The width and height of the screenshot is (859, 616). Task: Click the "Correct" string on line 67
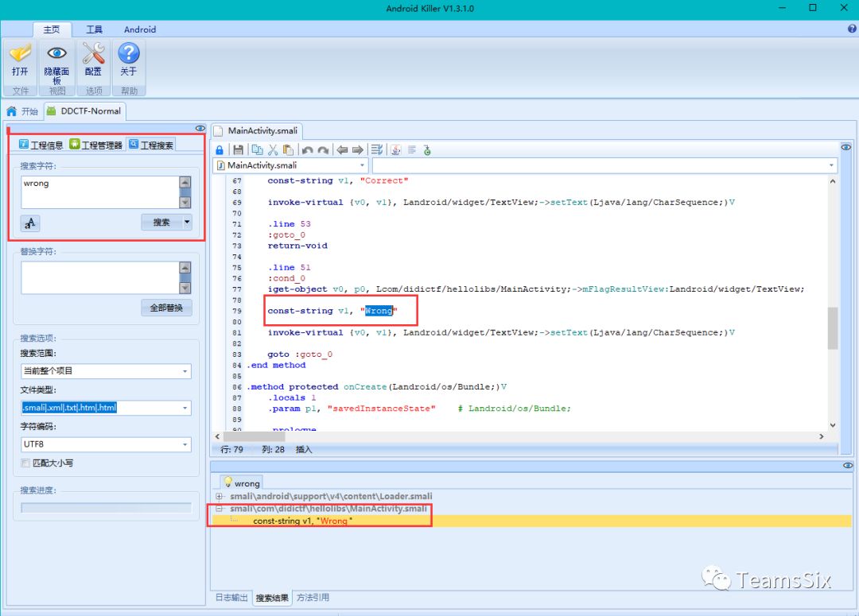point(384,180)
